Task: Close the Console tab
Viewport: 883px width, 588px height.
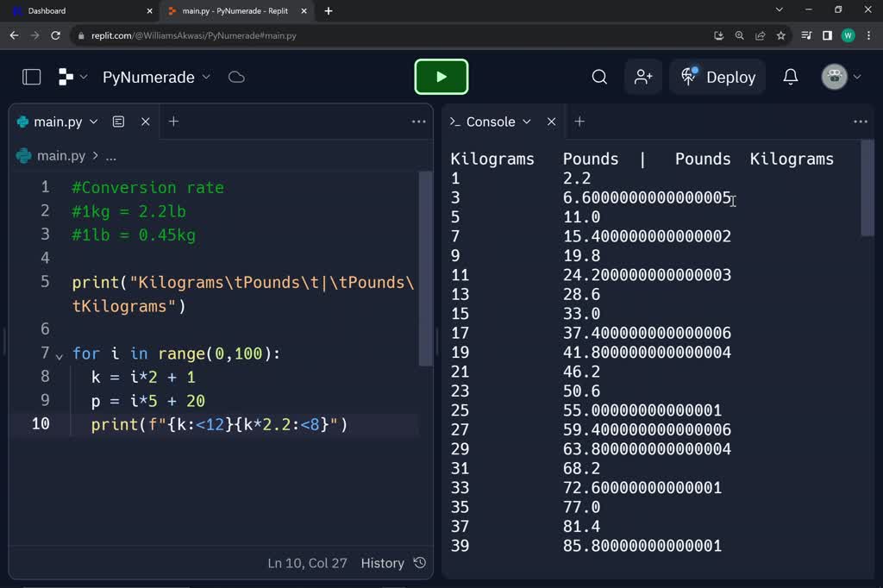Action: [x=552, y=122]
